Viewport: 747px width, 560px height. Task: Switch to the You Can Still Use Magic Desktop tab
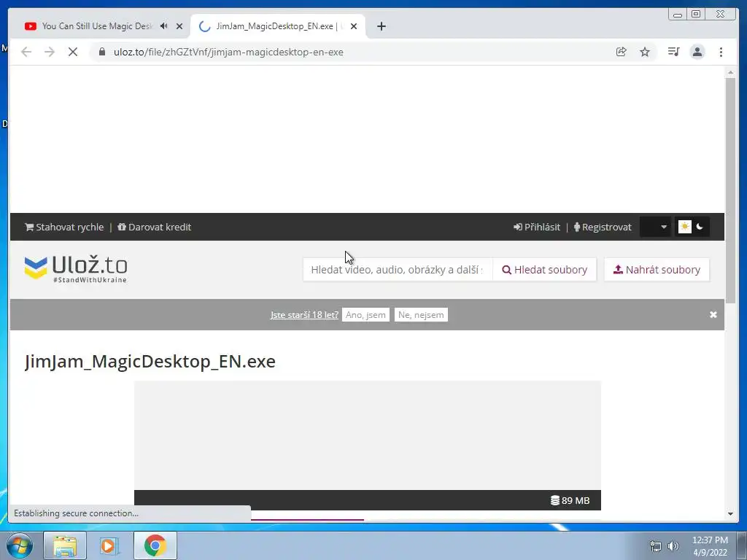(97, 26)
